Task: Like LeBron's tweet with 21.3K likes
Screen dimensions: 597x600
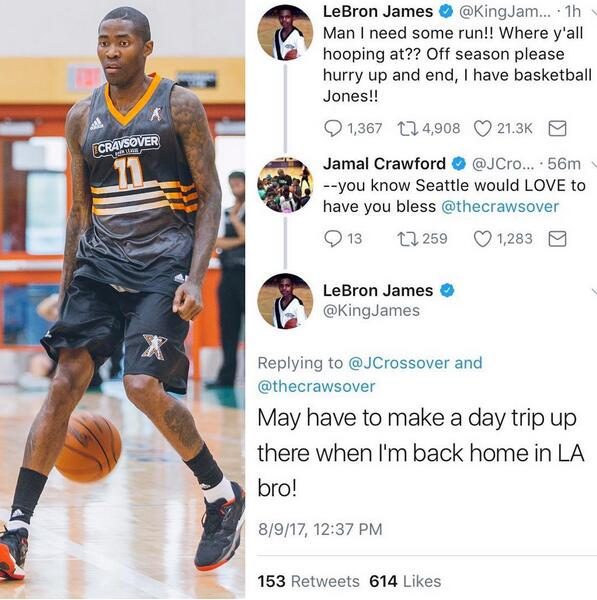Action: [x=482, y=128]
